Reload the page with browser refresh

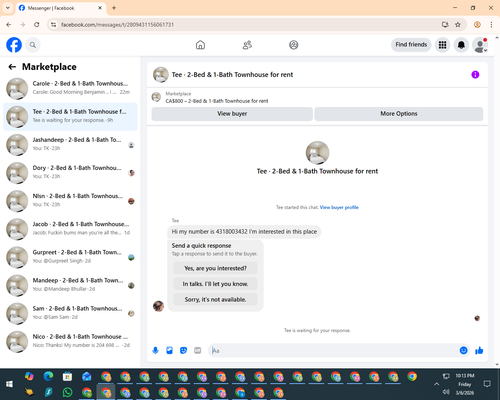point(37,25)
